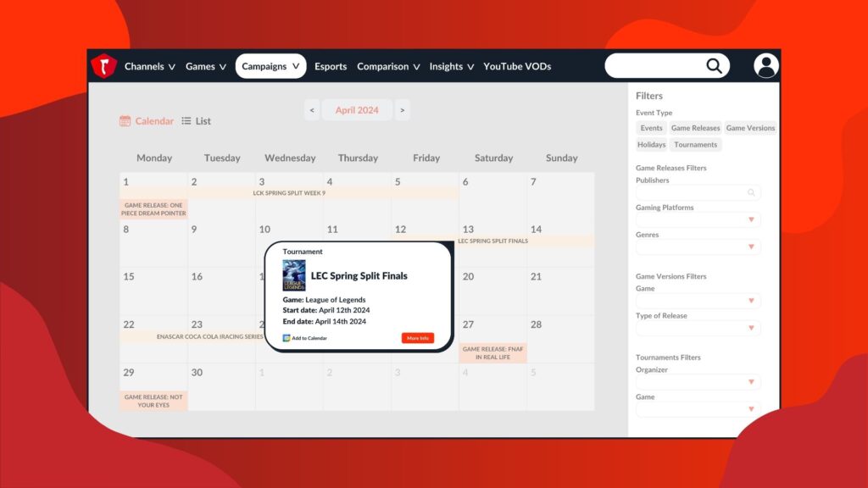868x488 pixels.
Task: Go to next month
Action: (403, 110)
